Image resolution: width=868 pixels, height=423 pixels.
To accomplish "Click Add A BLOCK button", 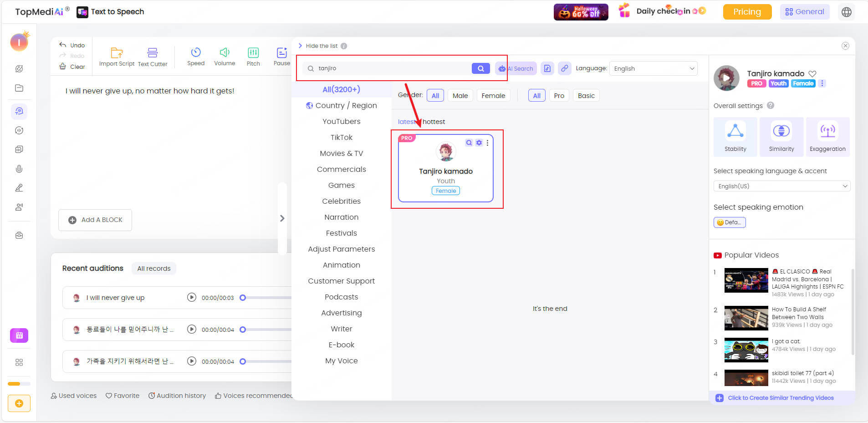I will click(95, 220).
